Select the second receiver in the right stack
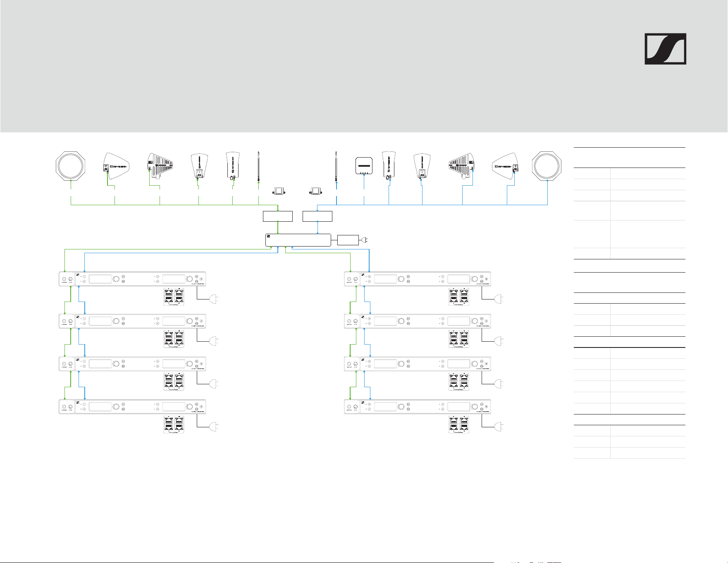 418,321
